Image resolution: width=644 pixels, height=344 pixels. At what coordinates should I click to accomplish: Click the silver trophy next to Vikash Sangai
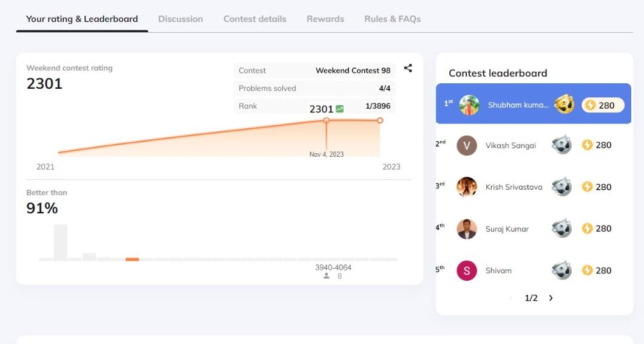click(561, 145)
